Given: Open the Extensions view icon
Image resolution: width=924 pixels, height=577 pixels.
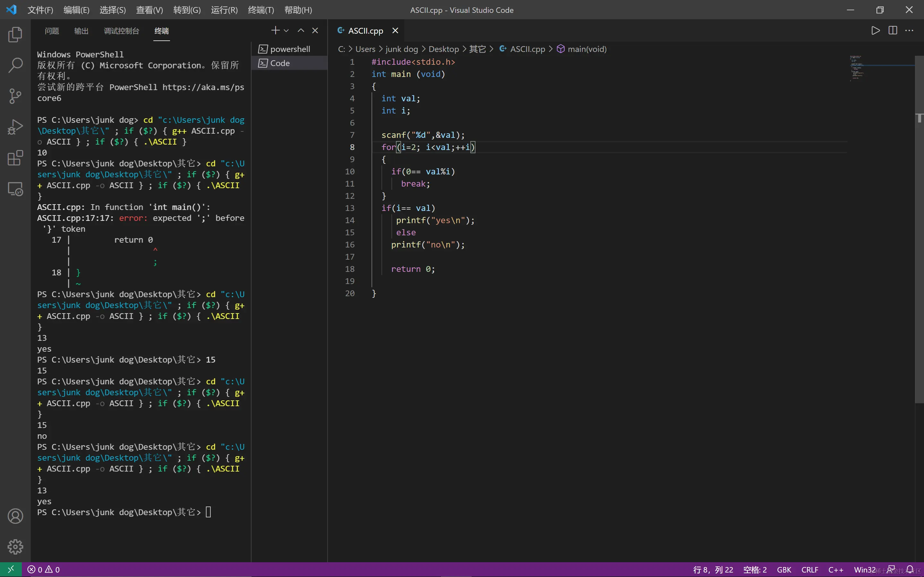Looking at the screenshot, I should [x=15, y=158].
